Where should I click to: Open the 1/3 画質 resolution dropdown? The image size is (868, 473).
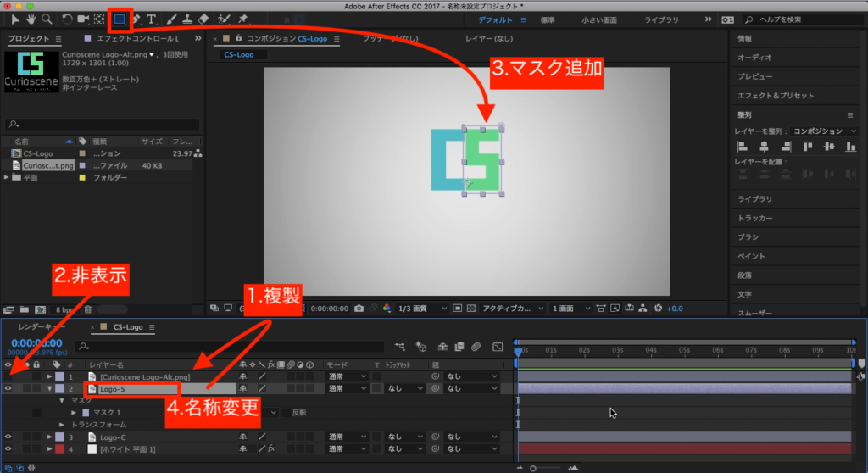point(422,309)
